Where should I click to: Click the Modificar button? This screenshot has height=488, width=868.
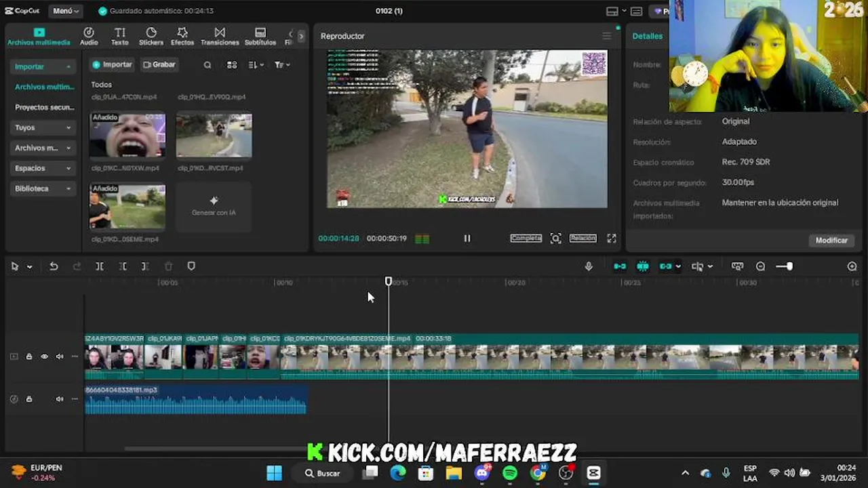point(831,241)
